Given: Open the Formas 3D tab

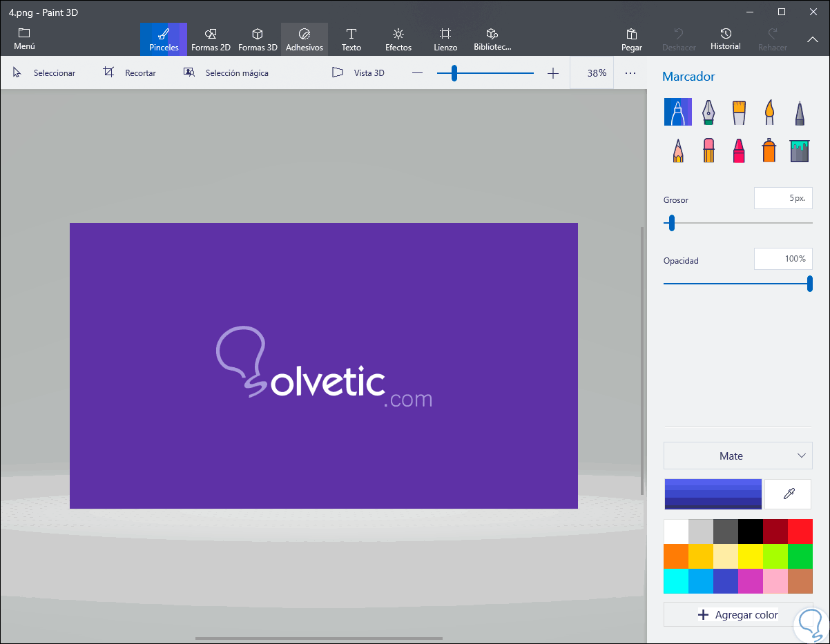Looking at the screenshot, I should click(x=258, y=39).
